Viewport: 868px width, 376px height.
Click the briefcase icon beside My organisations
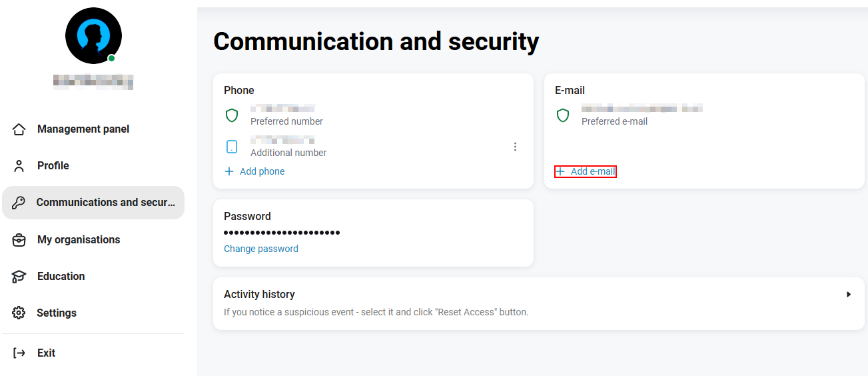19,240
